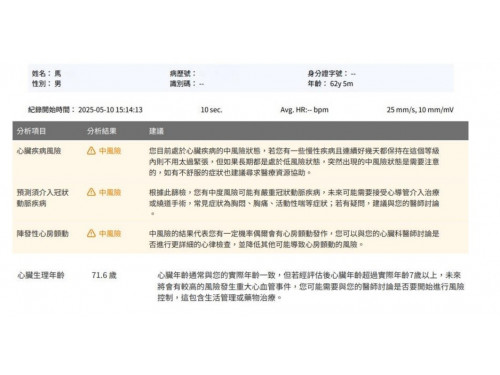The height and width of the screenshot is (375, 500).
Task: Select the 建議 column header
Action: click(x=156, y=131)
